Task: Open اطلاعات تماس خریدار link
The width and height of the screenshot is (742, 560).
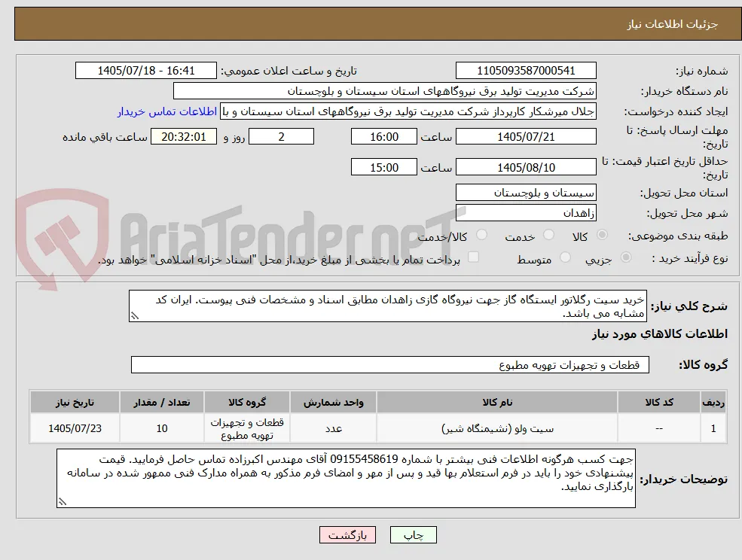Action: (x=167, y=111)
